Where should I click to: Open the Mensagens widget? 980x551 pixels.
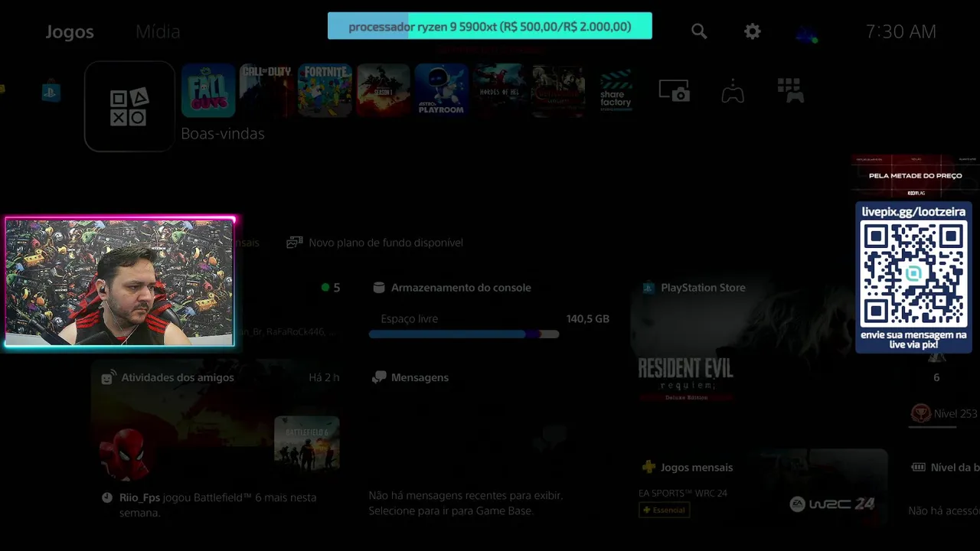click(410, 377)
